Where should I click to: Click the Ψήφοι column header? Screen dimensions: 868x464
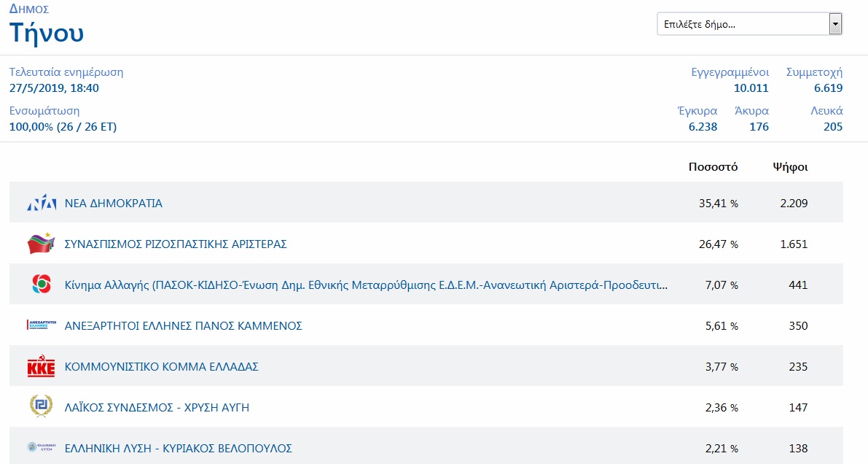[x=790, y=167]
